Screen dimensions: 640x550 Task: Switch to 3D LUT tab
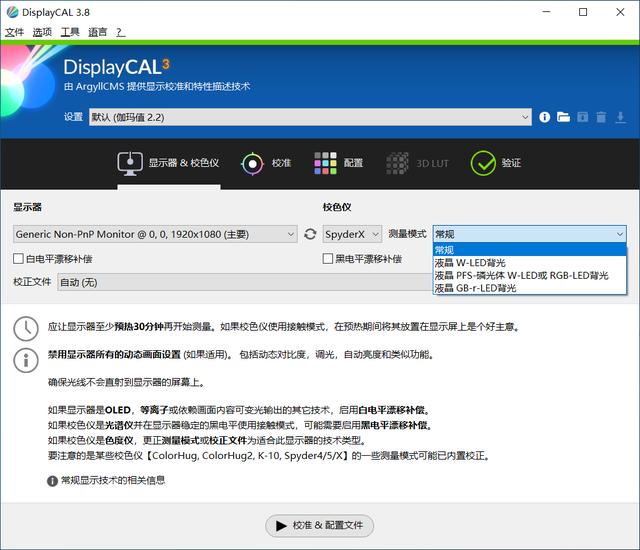(417, 164)
